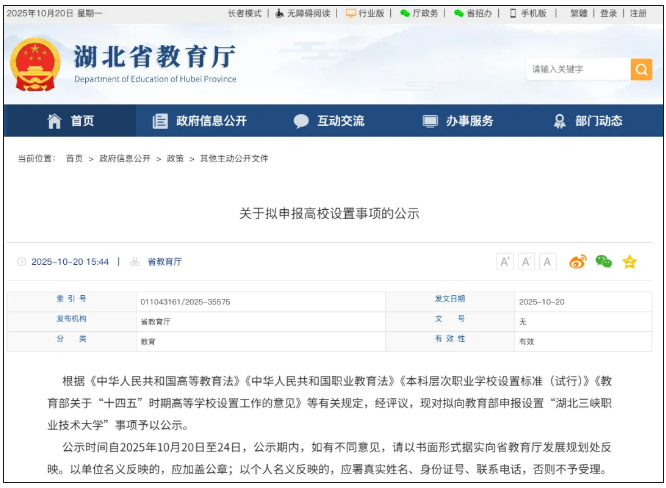The height and width of the screenshot is (488, 666).
Task: Switch to 繁體 traditional Chinese
Action: (x=579, y=14)
